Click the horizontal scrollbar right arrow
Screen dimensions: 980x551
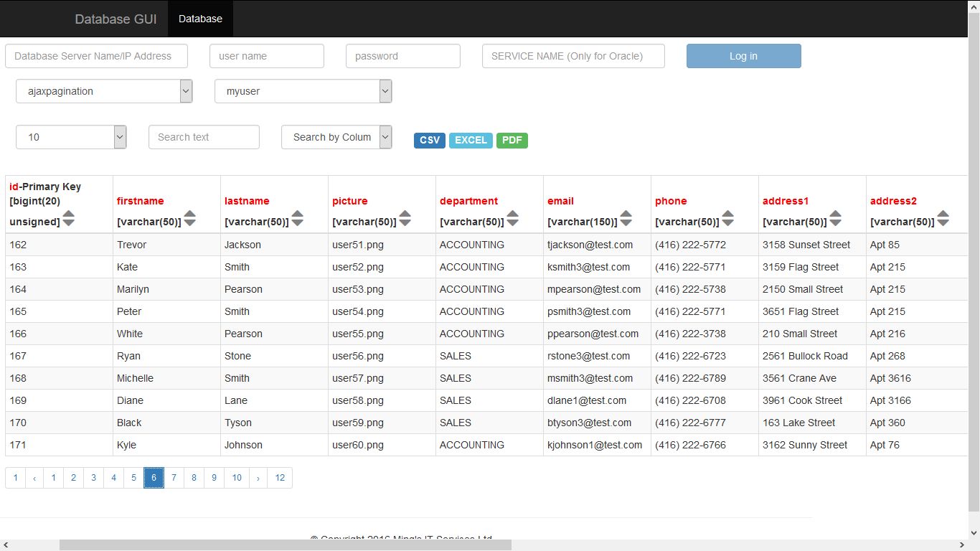click(962, 545)
